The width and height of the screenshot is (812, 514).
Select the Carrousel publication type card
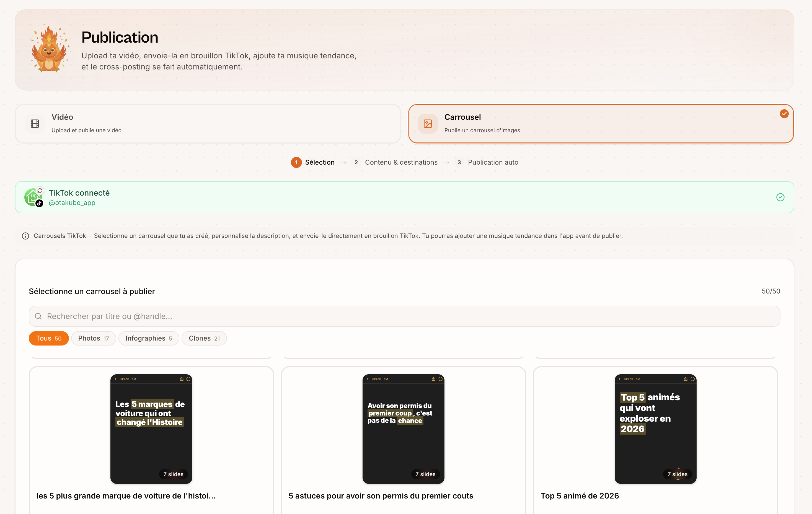coord(600,124)
